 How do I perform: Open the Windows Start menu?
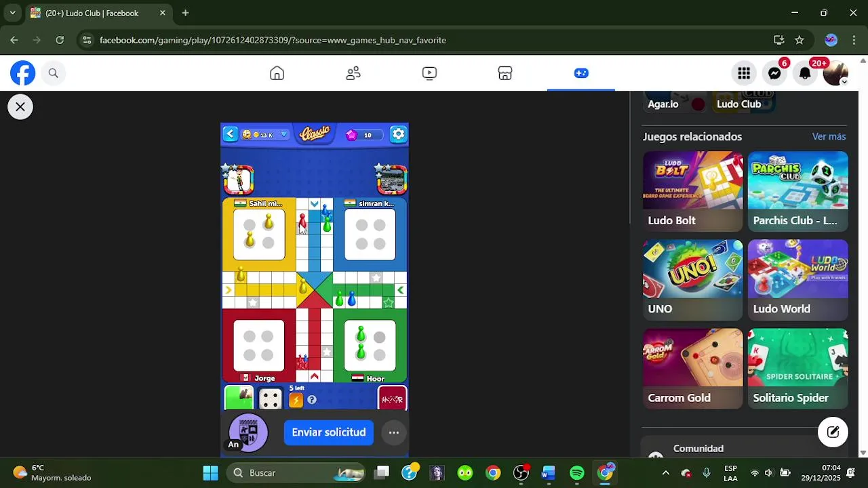[x=210, y=472]
